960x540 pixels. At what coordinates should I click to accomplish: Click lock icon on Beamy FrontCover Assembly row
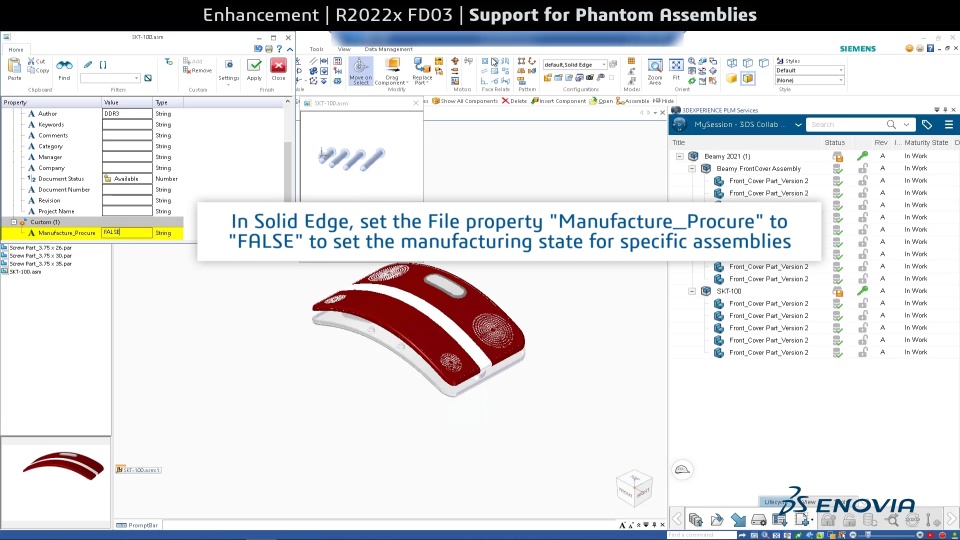863,168
